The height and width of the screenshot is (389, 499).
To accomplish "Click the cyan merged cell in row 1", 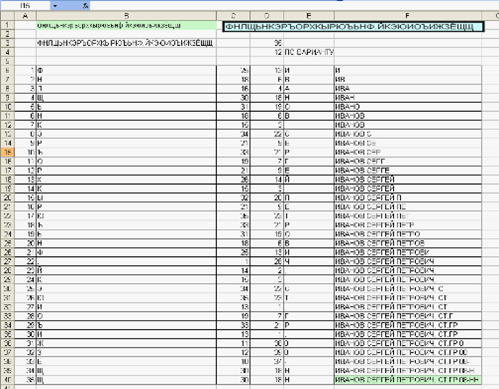I will (x=353, y=27).
